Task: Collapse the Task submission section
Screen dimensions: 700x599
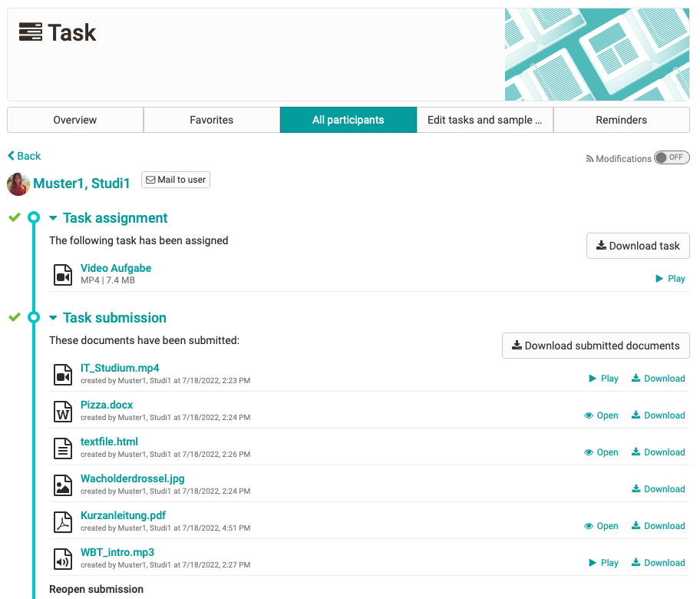Action: point(52,317)
